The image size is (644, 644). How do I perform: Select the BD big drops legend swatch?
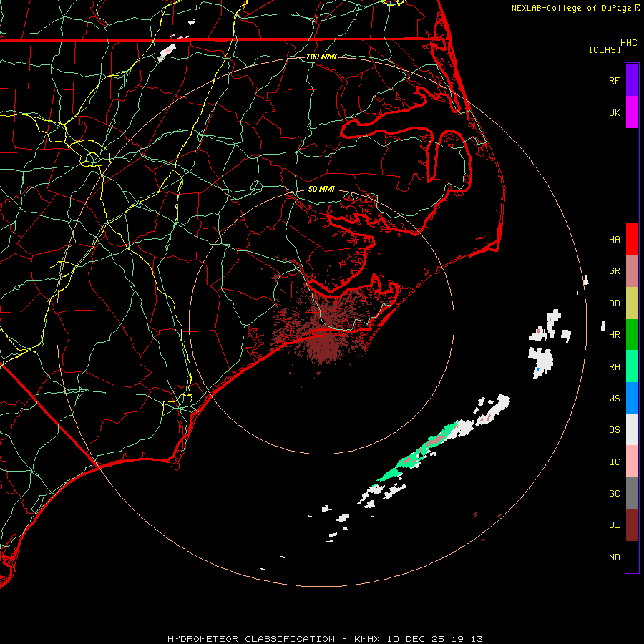click(632, 303)
